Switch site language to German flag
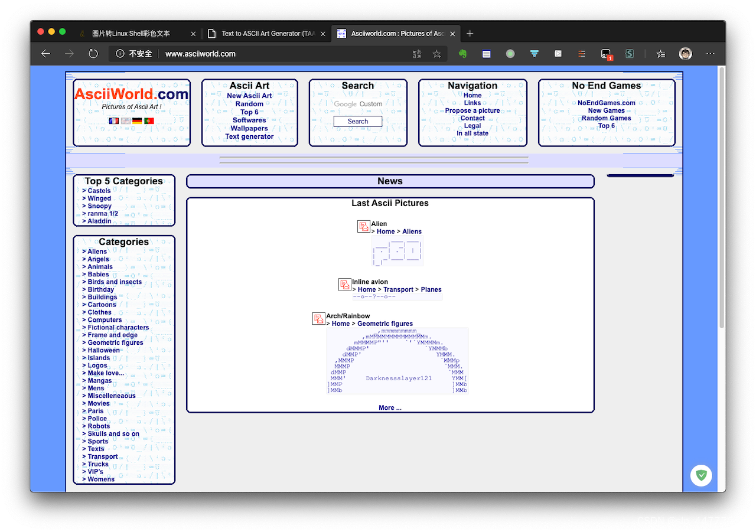Screen dimensions: 756x532 coord(137,120)
